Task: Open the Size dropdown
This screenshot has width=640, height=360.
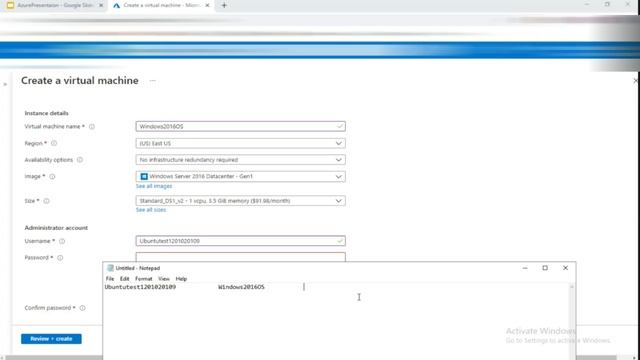Action: pos(240,201)
